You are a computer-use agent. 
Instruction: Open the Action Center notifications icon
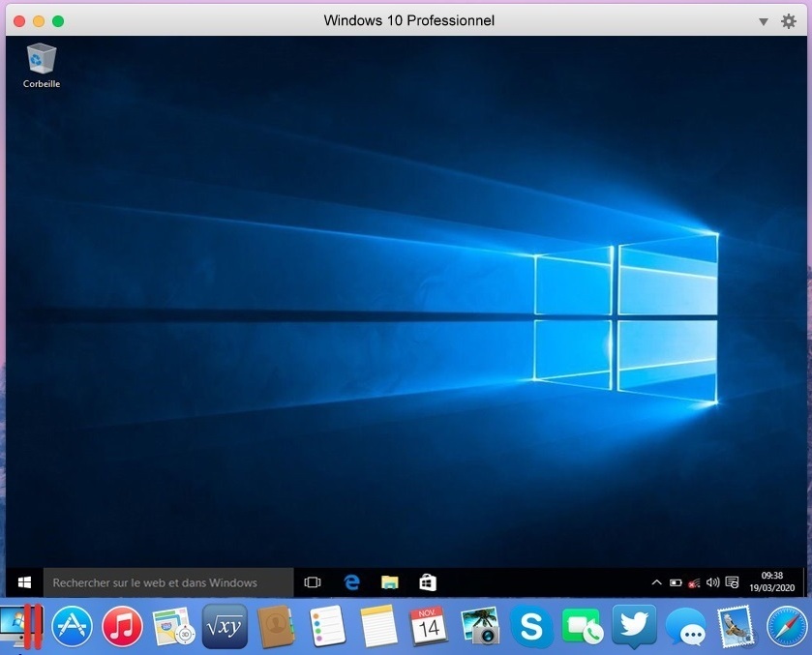pyautogui.click(x=732, y=582)
